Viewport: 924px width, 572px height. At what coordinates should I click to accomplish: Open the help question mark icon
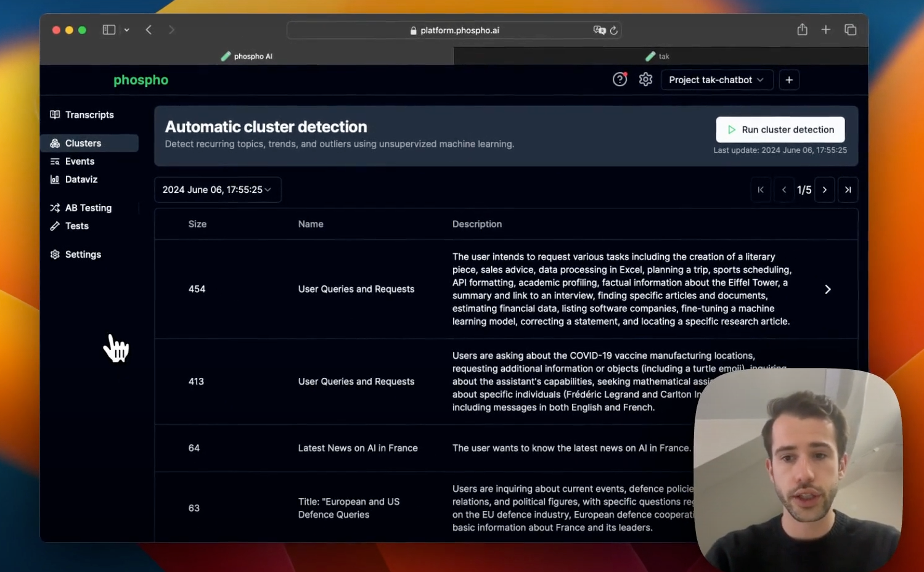click(619, 80)
